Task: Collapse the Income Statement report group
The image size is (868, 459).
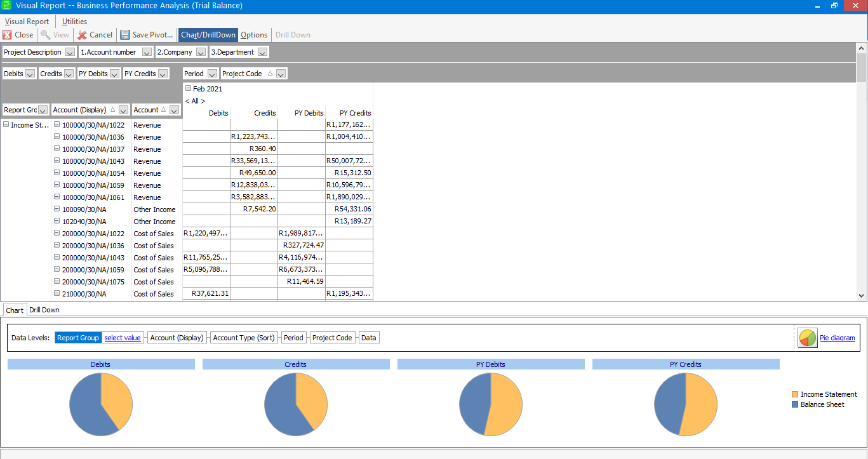Action: pyautogui.click(x=6, y=125)
